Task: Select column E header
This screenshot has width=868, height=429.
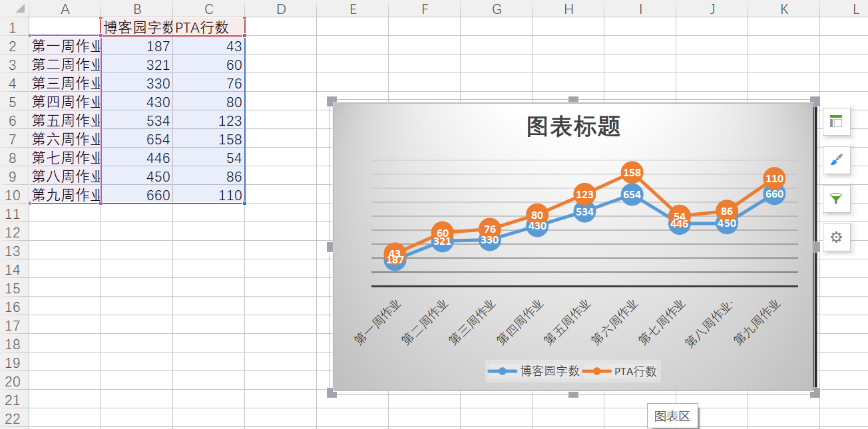Action: (x=353, y=9)
